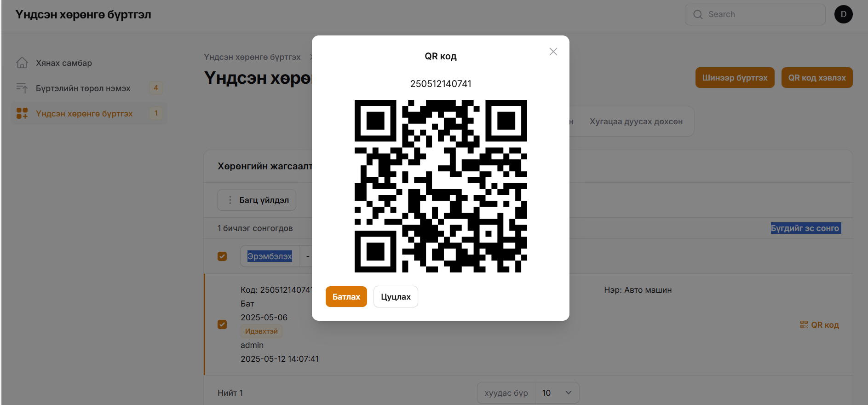Click the QR код row icon
Viewport: 868px width, 405px height.
click(x=804, y=325)
